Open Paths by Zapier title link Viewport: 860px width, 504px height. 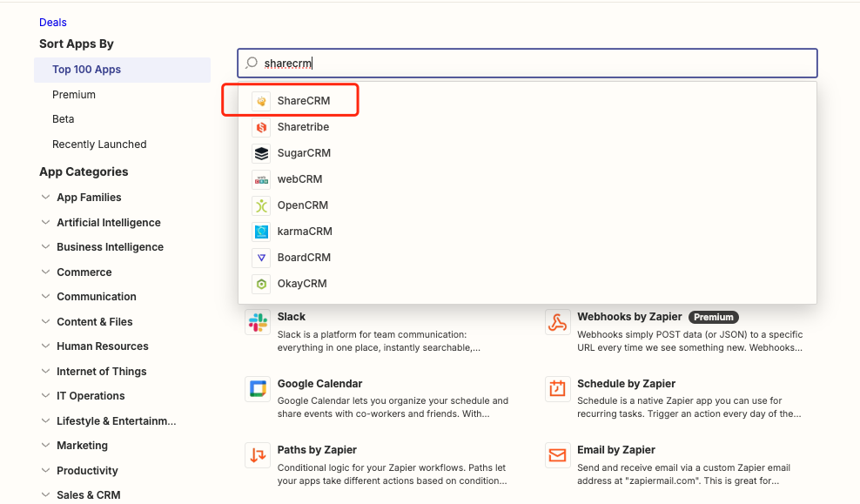[317, 450]
